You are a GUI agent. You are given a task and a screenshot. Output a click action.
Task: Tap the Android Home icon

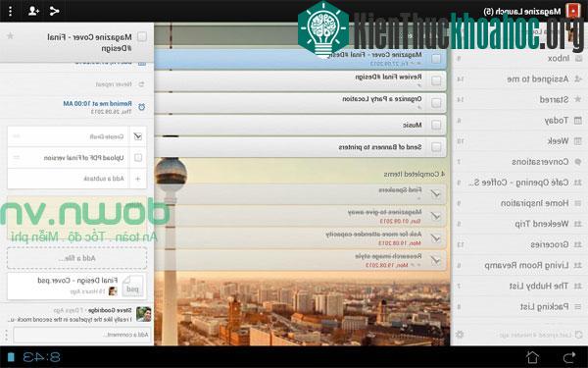532,357
